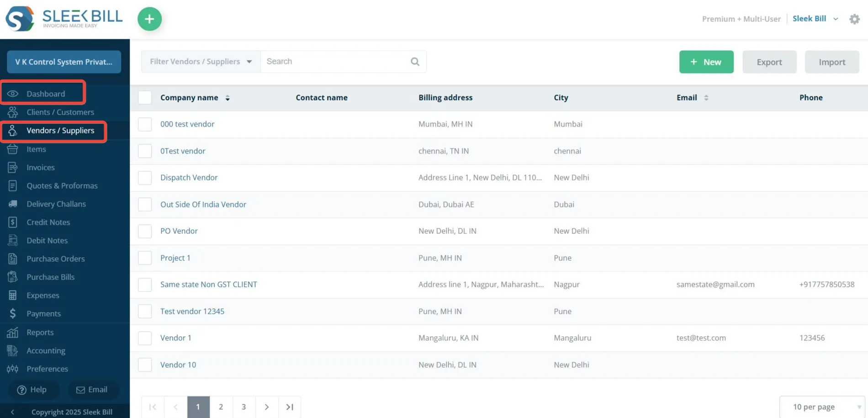The width and height of the screenshot is (868, 418).
Task: Click the Sleek Bill logo
Action: (64, 19)
